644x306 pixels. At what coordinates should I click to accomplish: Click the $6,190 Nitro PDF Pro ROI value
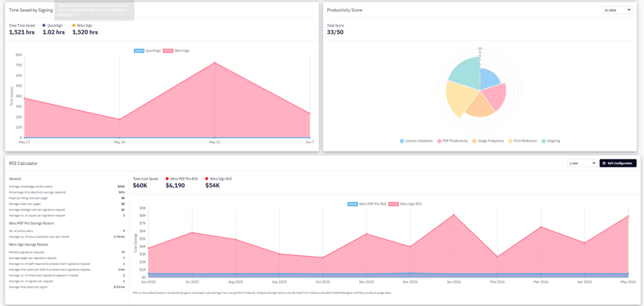click(175, 185)
